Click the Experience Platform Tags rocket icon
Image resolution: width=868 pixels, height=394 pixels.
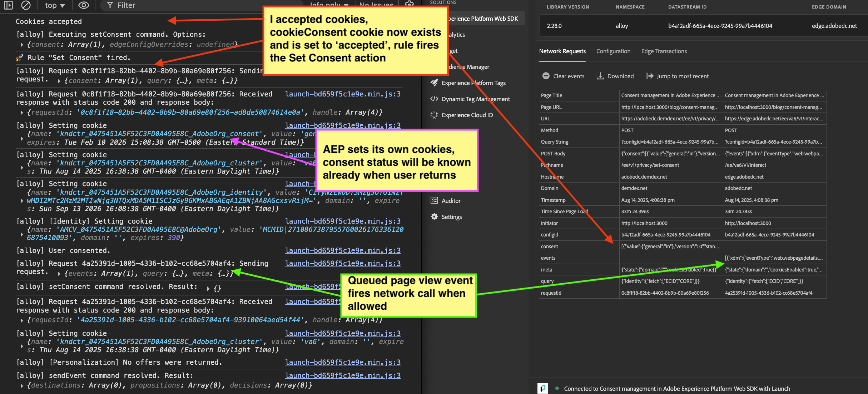pyautogui.click(x=434, y=83)
